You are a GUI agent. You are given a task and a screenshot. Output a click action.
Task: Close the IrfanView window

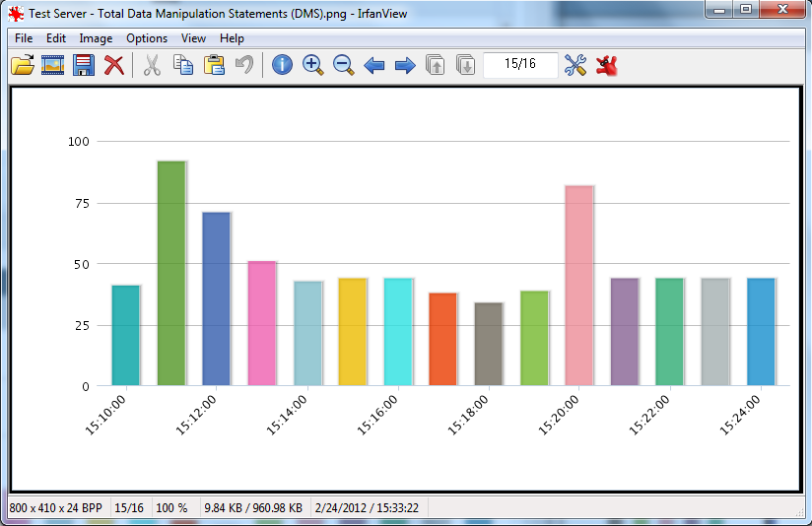click(783, 9)
